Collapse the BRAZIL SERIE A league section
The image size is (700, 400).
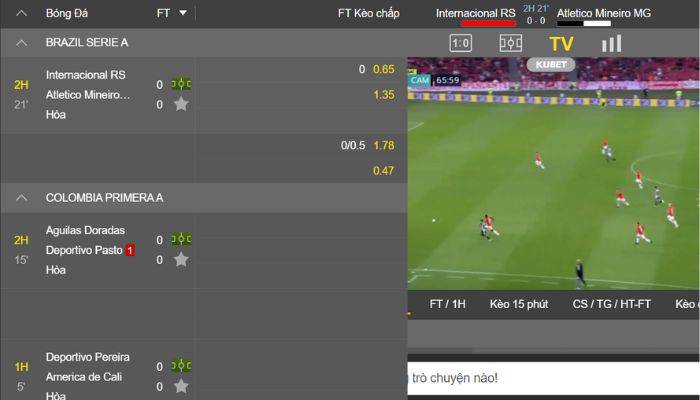[x=21, y=43]
